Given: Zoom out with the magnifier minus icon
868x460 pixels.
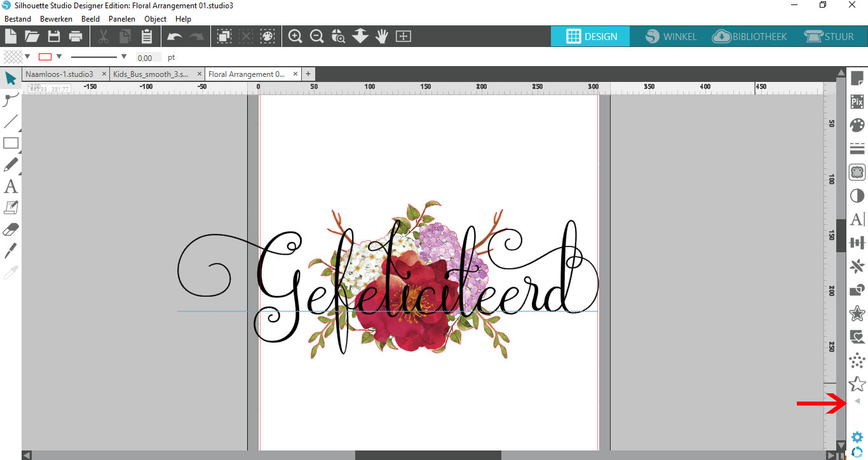Looking at the screenshot, I should (316, 36).
